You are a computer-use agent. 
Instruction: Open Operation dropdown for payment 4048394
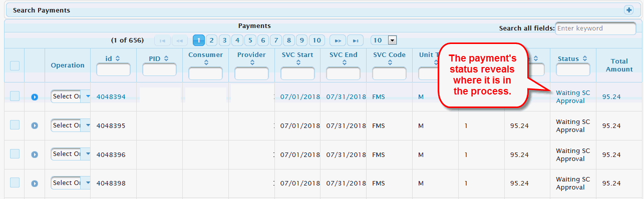point(71,96)
